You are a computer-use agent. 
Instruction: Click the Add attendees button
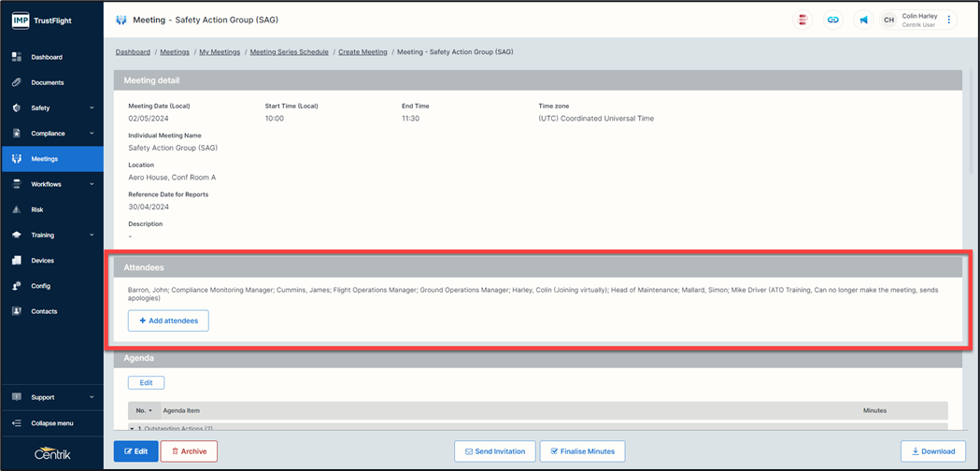click(168, 321)
